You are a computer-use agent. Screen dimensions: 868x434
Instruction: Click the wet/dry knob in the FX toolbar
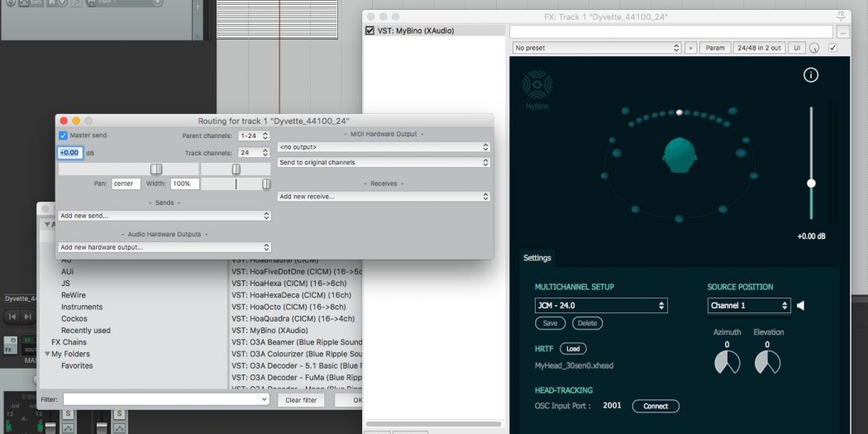point(813,48)
